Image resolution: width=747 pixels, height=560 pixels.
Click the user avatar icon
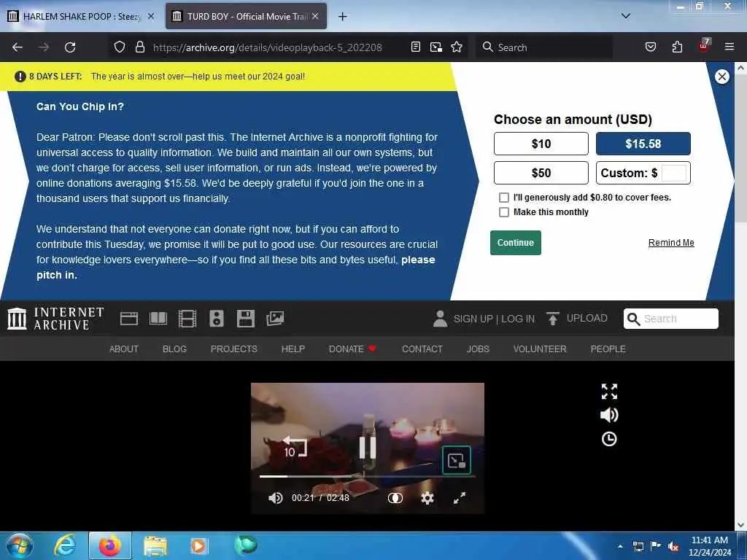pyautogui.click(x=440, y=319)
